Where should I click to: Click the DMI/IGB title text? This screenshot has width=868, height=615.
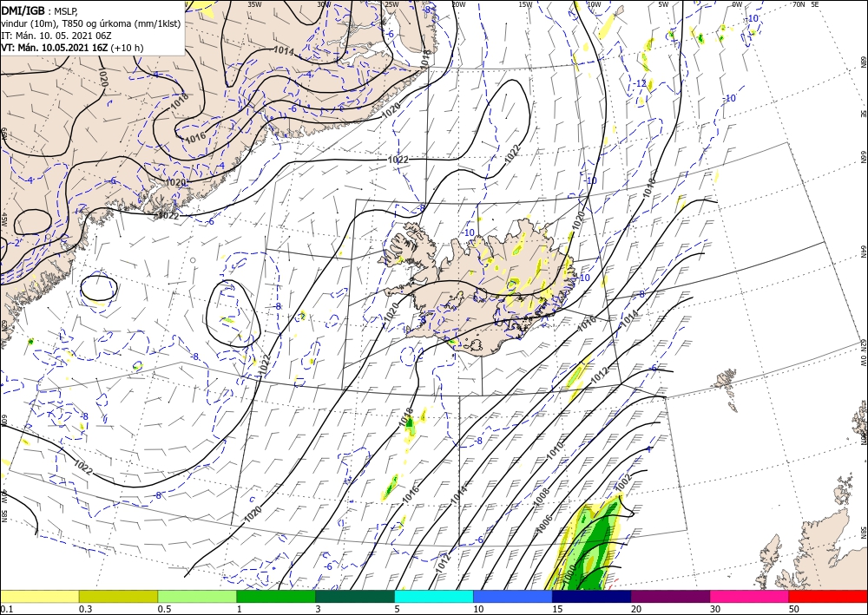24,10
